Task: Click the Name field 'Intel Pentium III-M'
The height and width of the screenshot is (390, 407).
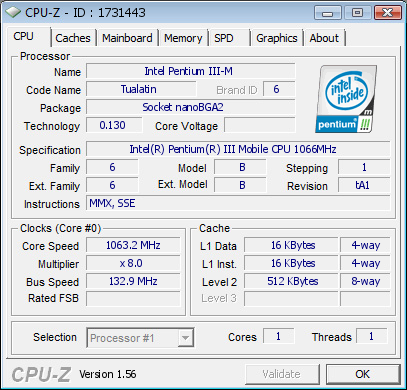Action: [x=191, y=71]
